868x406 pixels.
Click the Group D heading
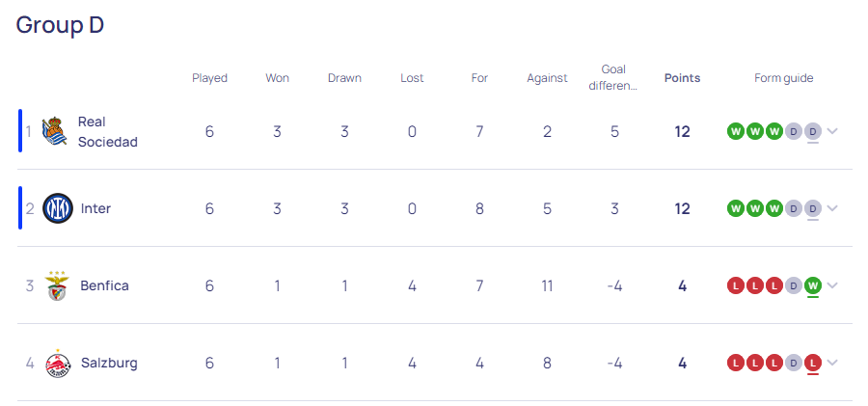60,25
